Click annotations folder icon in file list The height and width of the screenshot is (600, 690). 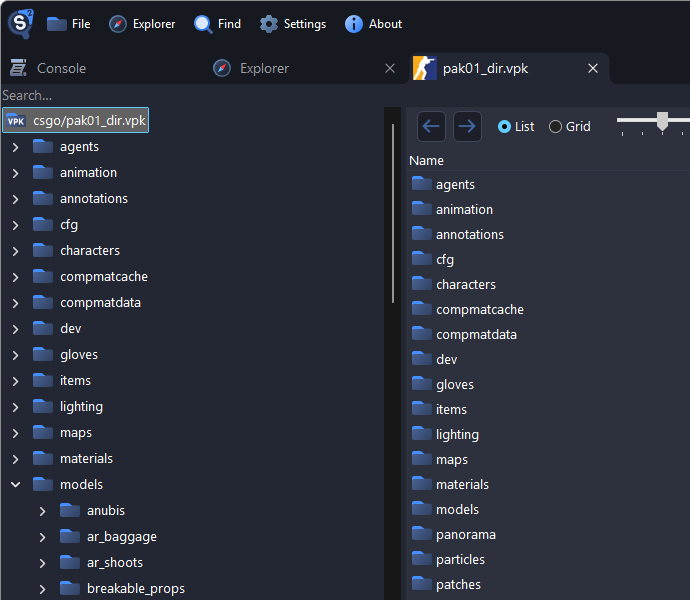pos(422,233)
